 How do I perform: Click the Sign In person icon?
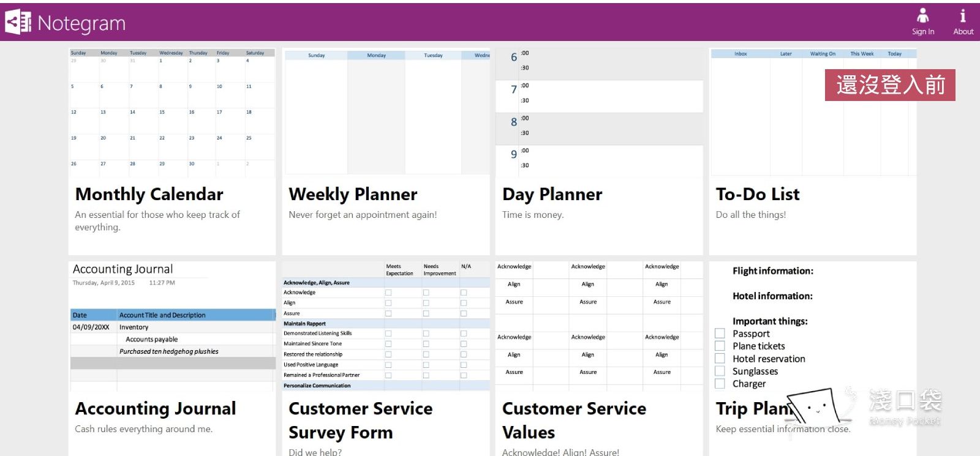(x=922, y=16)
